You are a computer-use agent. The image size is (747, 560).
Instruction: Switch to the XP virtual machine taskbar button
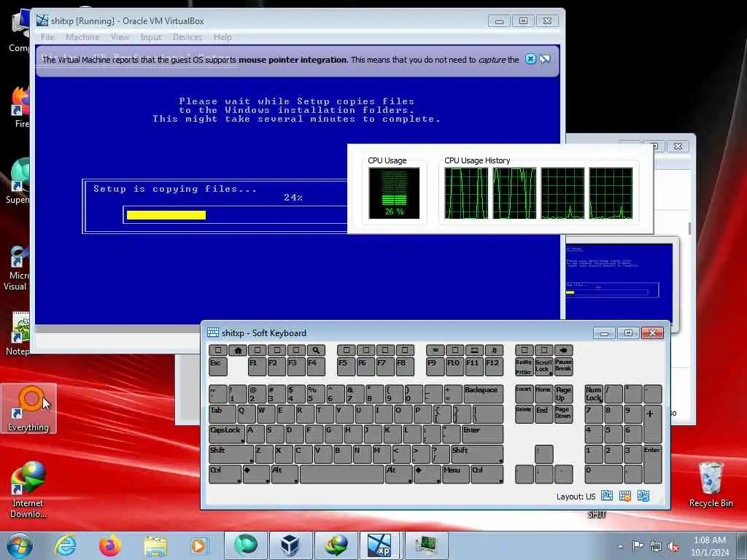click(x=380, y=545)
